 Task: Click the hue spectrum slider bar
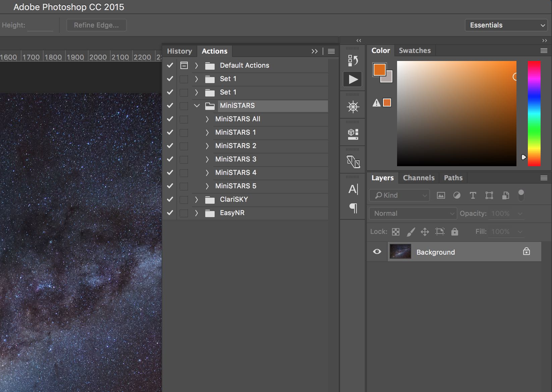point(534,113)
